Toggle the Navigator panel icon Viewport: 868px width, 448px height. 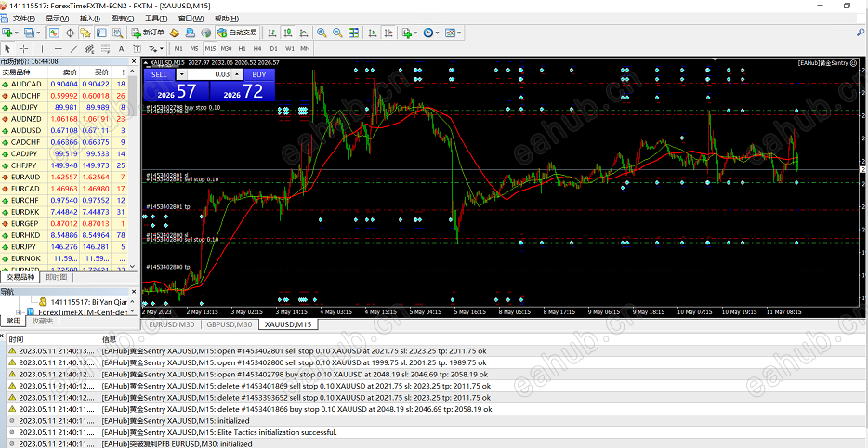[85, 33]
